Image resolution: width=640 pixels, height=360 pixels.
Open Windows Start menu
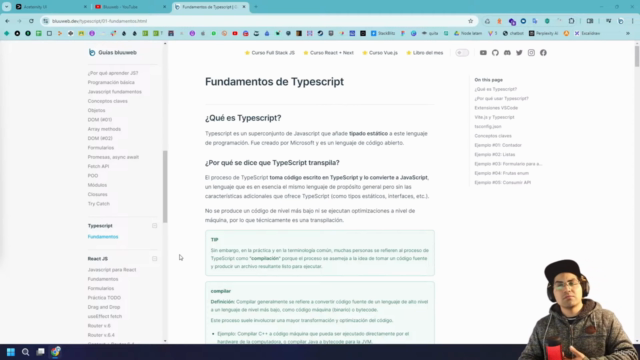[x=11, y=352]
